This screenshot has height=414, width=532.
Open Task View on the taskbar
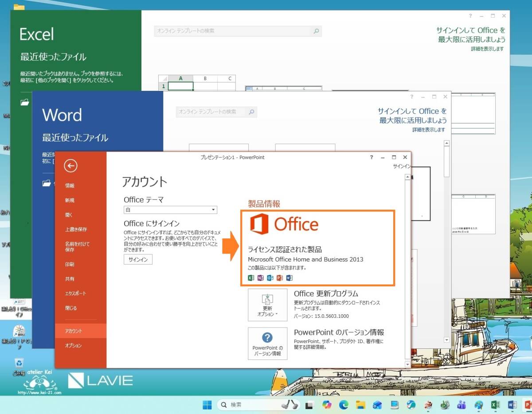tap(309, 405)
